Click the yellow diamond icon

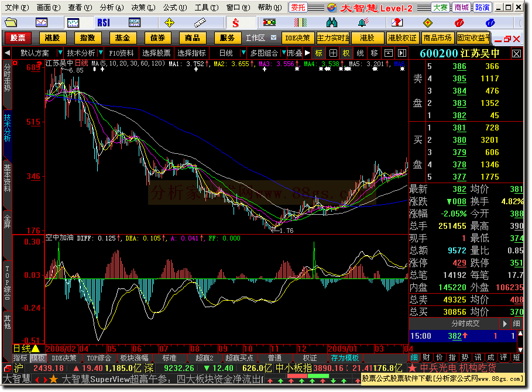point(428,23)
